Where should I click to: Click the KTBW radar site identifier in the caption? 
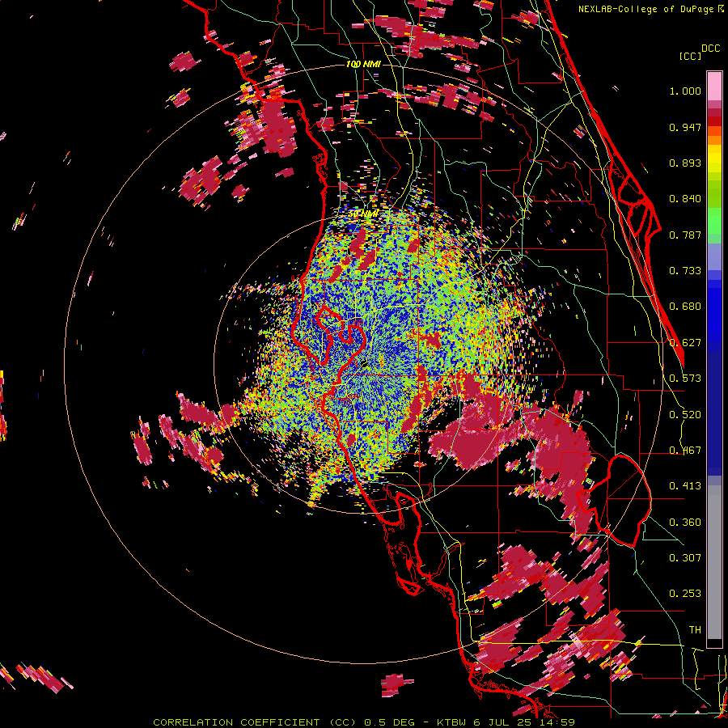tap(452, 722)
